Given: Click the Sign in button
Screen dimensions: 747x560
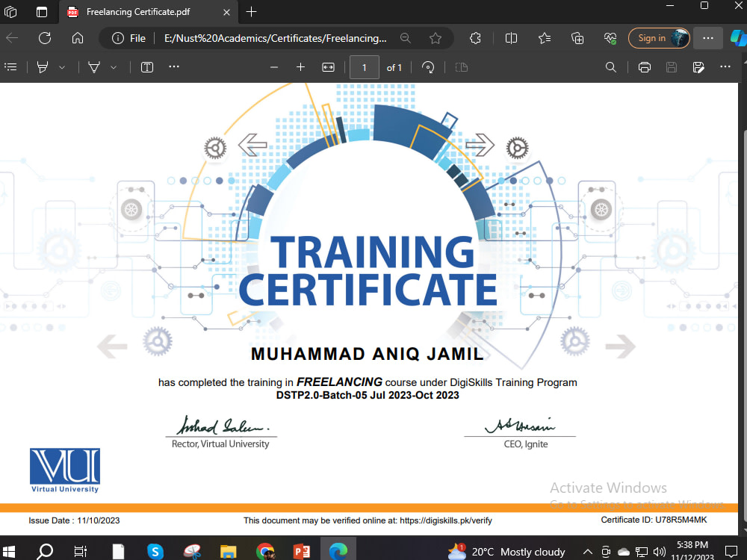Looking at the screenshot, I should (x=659, y=38).
